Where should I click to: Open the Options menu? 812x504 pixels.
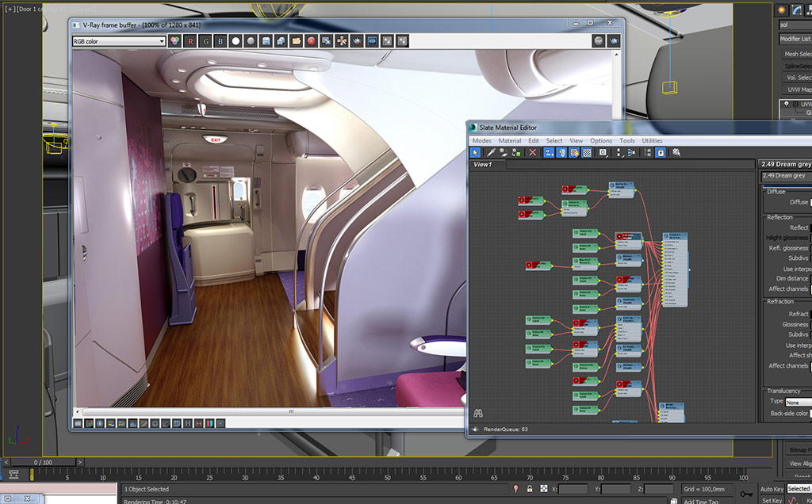[x=601, y=141]
